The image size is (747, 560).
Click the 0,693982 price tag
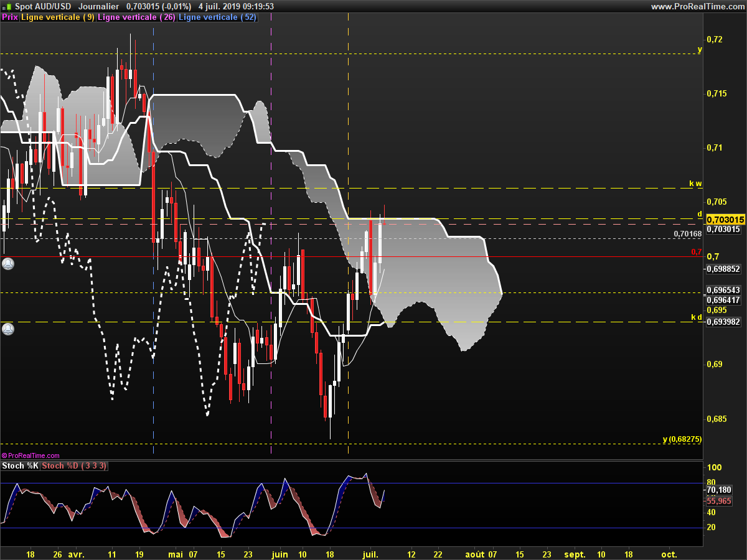click(723, 322)
